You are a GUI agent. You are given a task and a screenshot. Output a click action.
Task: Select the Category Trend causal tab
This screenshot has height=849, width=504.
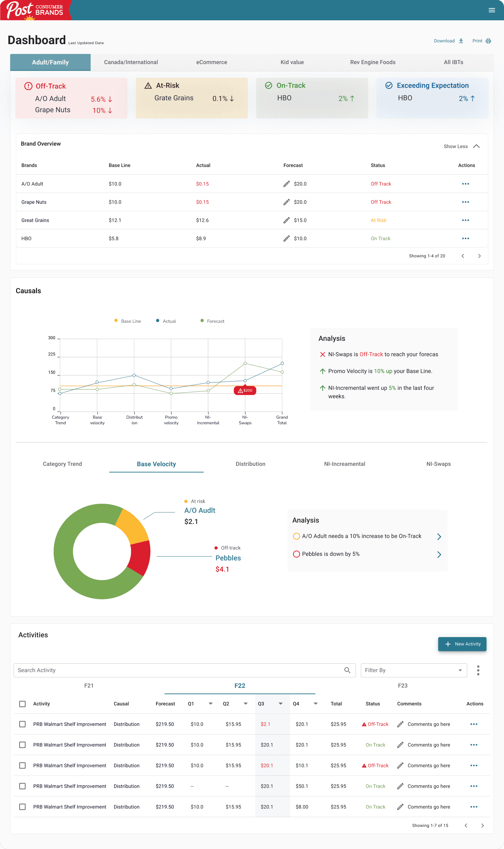pyautogui.click(x=62, y=464)
